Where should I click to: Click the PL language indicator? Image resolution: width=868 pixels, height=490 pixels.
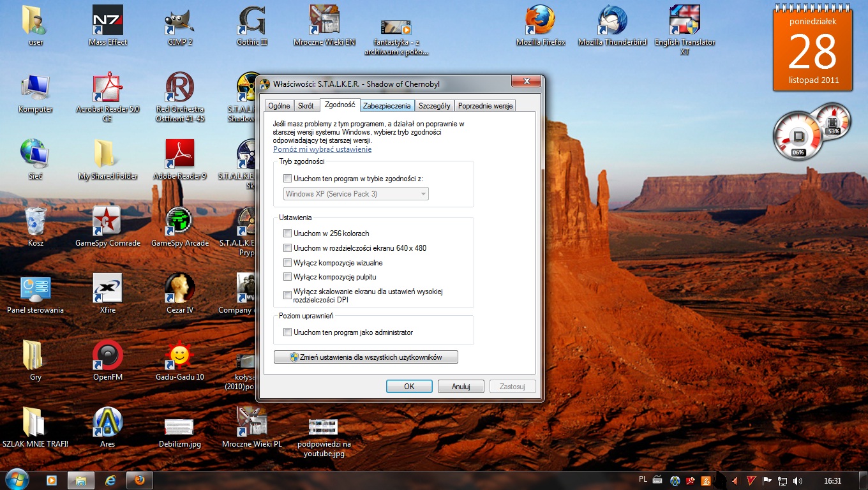point(643,479)
